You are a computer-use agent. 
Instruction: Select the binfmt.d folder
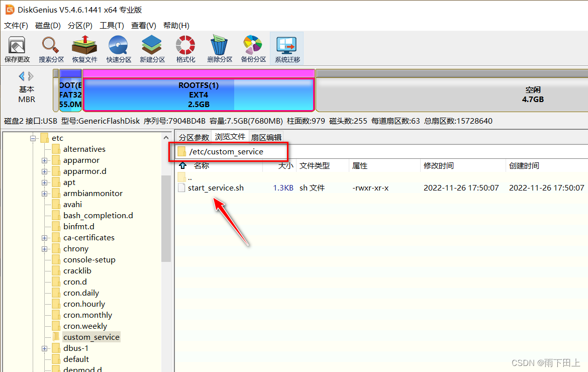[79, 227]
